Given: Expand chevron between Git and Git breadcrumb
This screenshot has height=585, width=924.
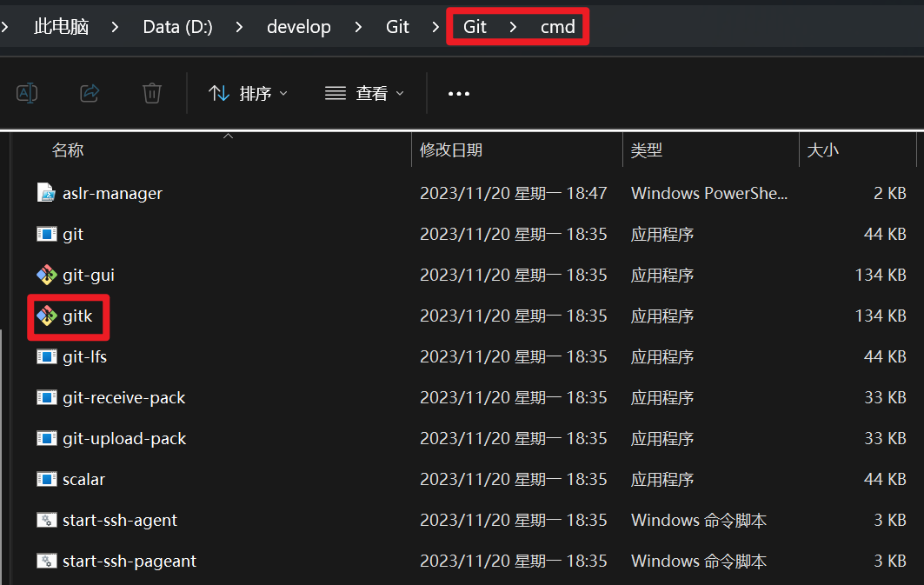Looking at the screenshot, I should point(435,26).
